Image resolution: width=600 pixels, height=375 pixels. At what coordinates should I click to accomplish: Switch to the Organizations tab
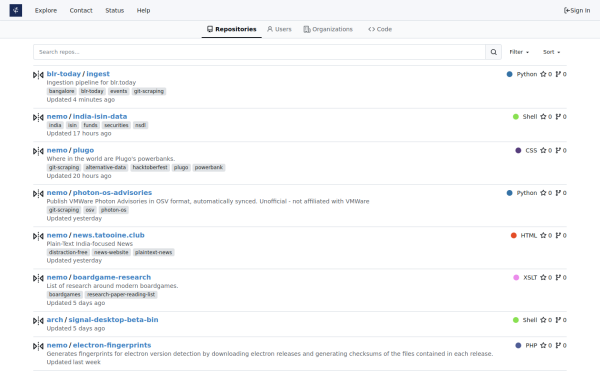tap(328, 29)
